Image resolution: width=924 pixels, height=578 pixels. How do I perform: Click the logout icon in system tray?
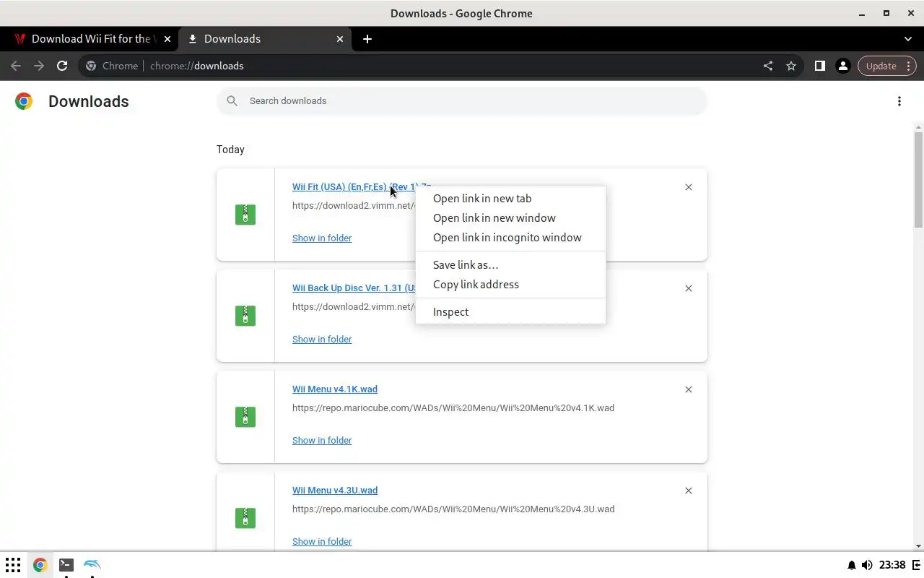(x=918, y=565)
